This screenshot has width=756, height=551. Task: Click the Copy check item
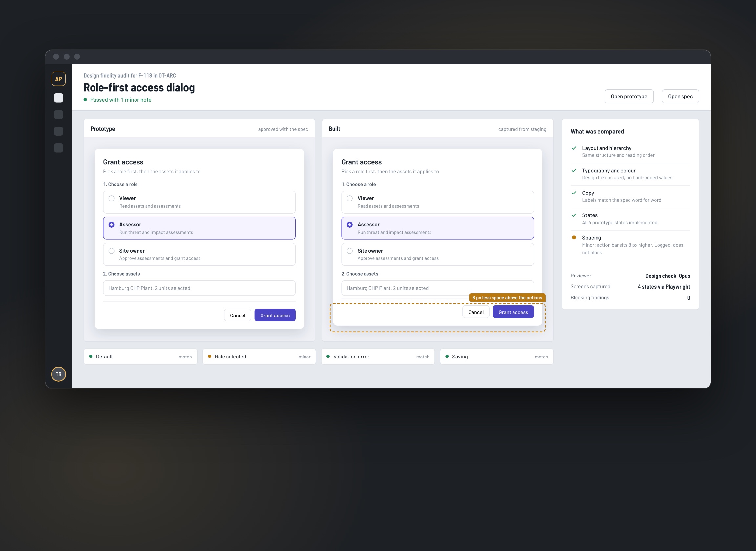(x=630, y=196)
